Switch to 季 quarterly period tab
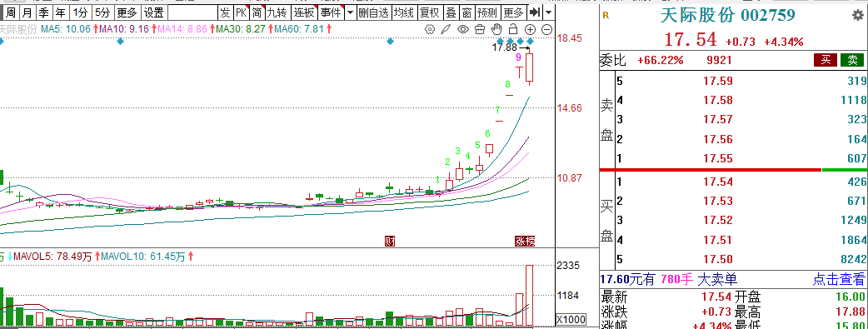868x329 pixels. click(x=43, y=12)
